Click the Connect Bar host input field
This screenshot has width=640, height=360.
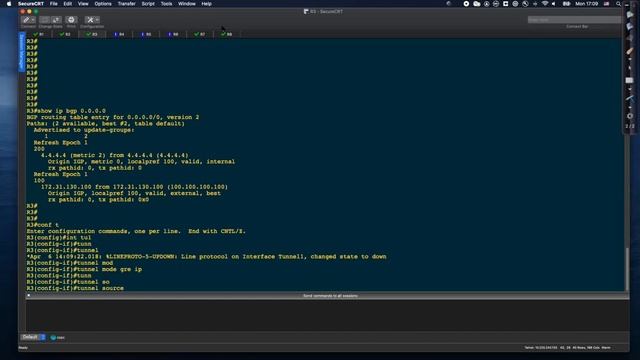coord(574,20)
